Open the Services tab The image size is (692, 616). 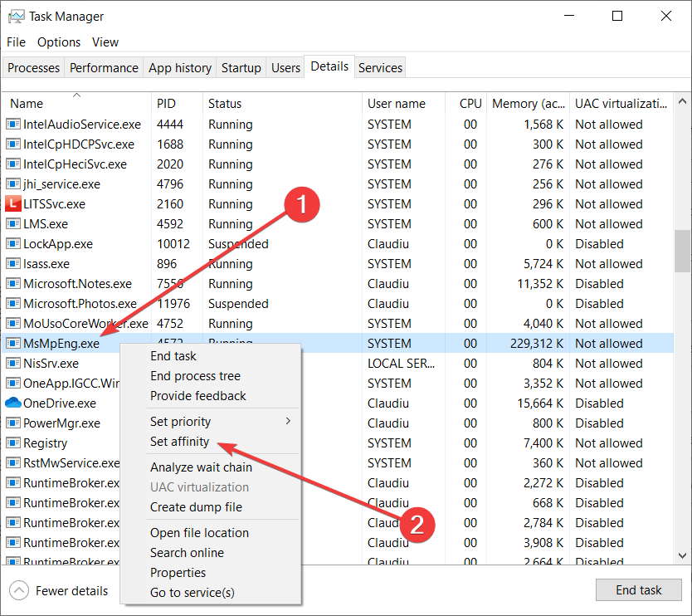click(x=380, y=68)
